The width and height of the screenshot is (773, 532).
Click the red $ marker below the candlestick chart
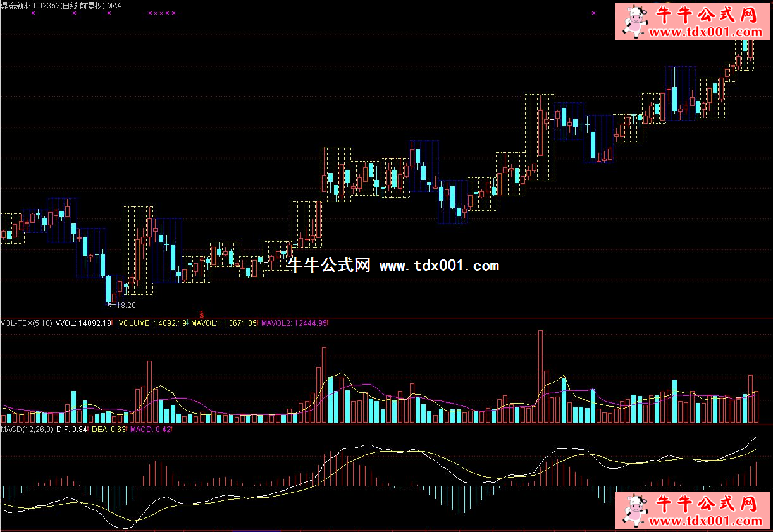[x=202, y=314]
